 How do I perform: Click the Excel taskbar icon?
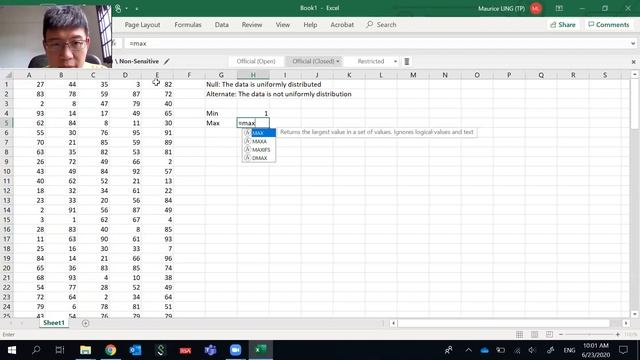click(x=260, y=350)
